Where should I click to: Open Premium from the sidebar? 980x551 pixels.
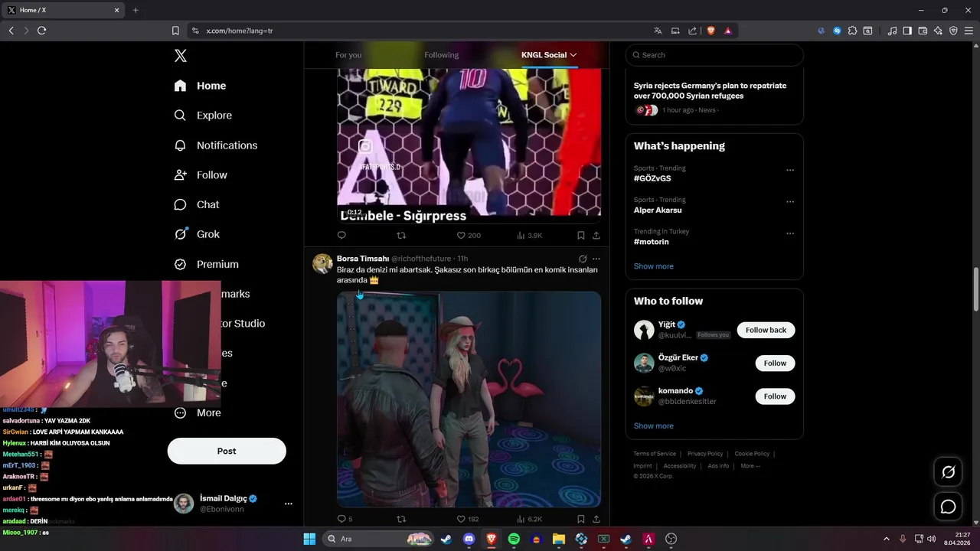tap(206, 264)
